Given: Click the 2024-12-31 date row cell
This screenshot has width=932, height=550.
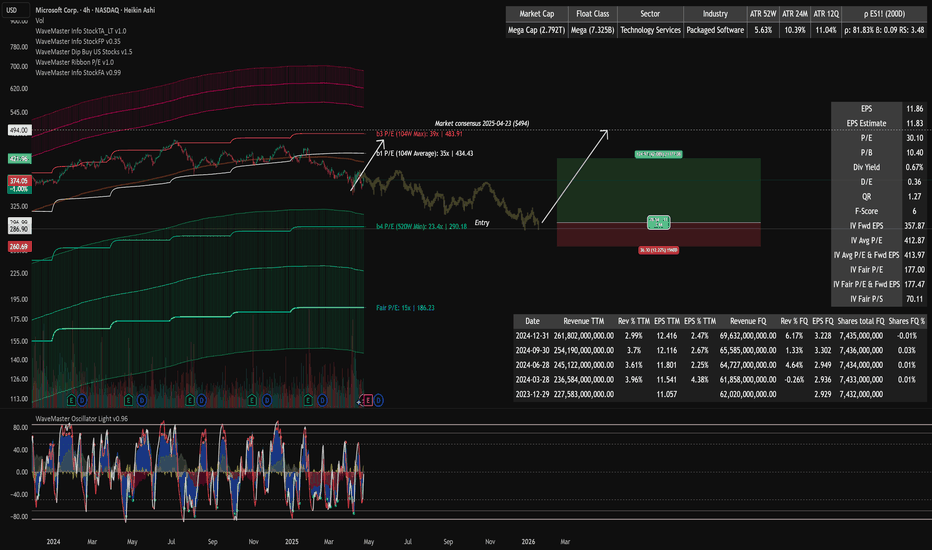Looking at the screenshot, I should [533, 336].
